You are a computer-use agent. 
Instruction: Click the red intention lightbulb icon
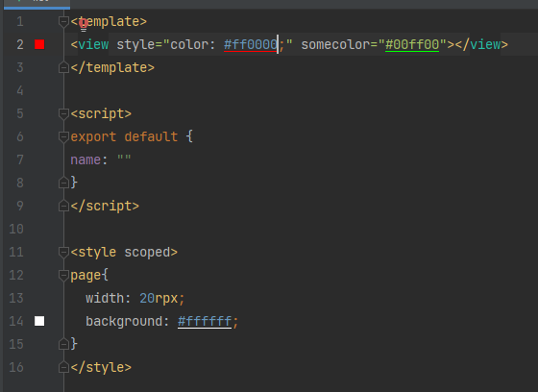84,24
